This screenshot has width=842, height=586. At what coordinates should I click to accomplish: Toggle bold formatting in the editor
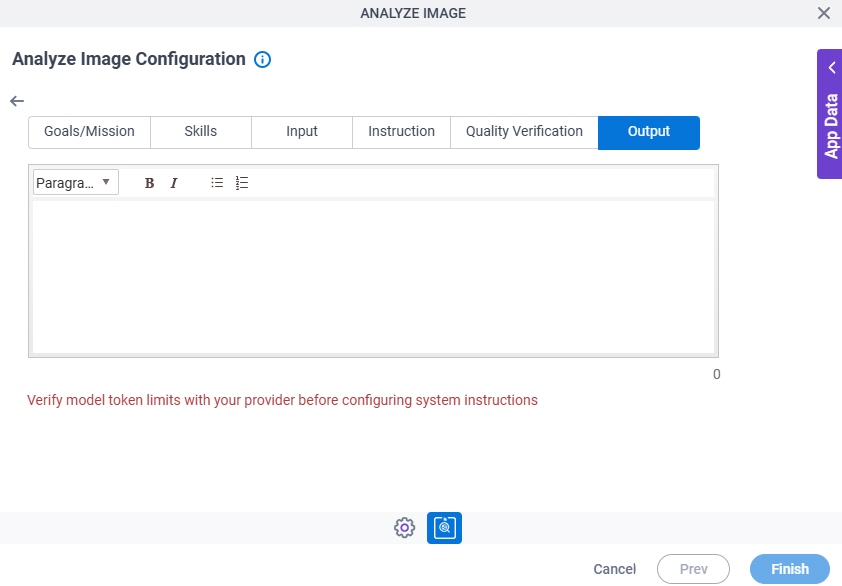(149, 183)
